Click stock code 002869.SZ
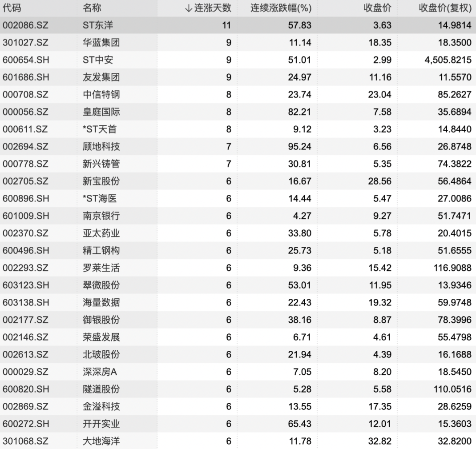 pos(25,406)
